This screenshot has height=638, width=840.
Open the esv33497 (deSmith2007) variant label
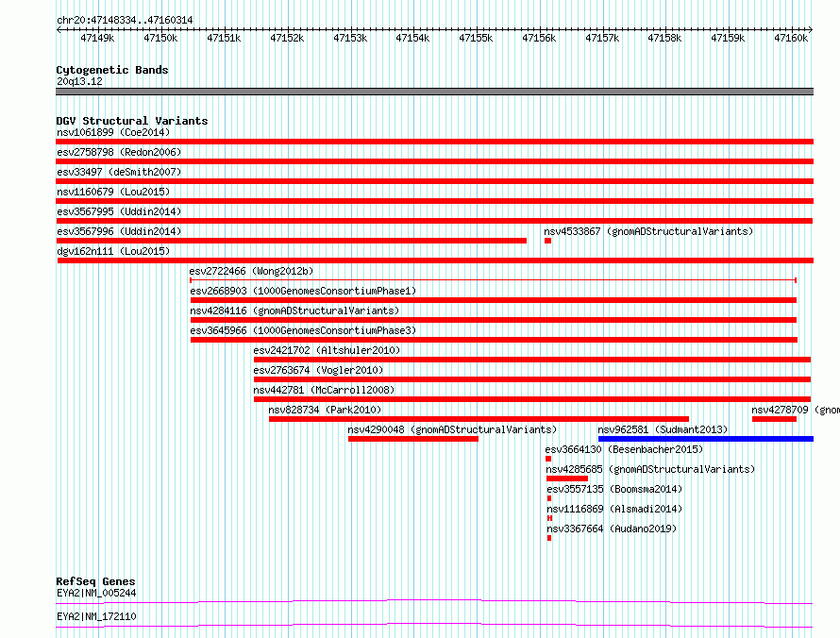[119, 172]
